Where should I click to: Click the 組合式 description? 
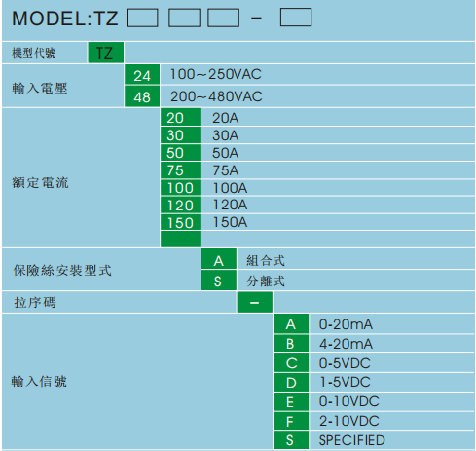266,260
